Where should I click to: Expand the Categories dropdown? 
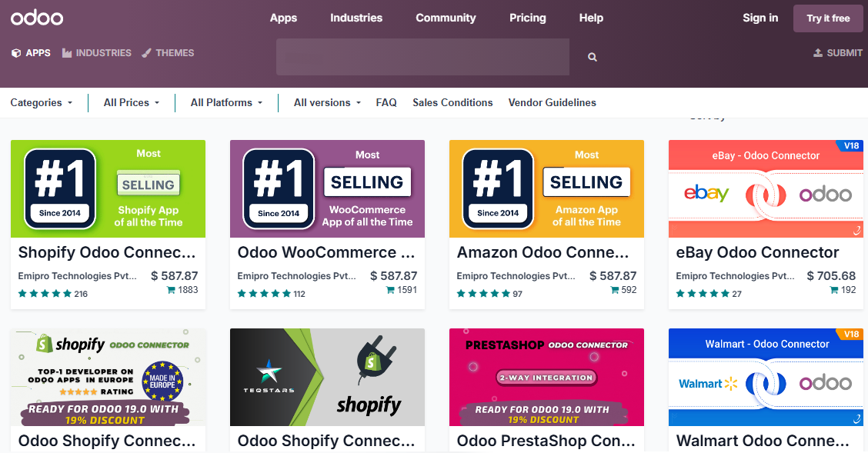[42, 102]
